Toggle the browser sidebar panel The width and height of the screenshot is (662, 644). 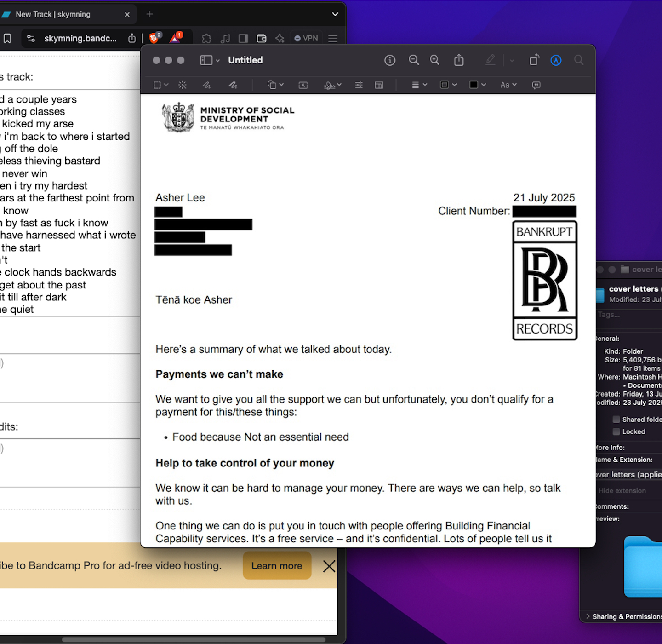pos(243,39)
